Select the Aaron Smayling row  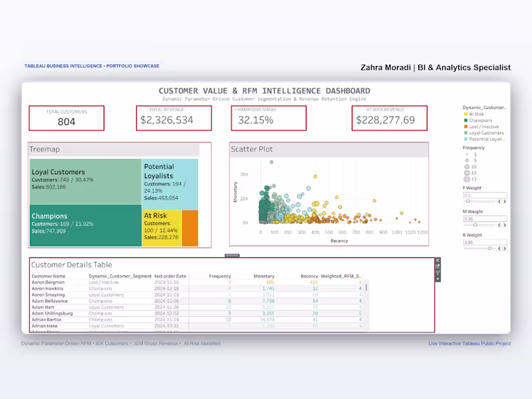(197, 295)
